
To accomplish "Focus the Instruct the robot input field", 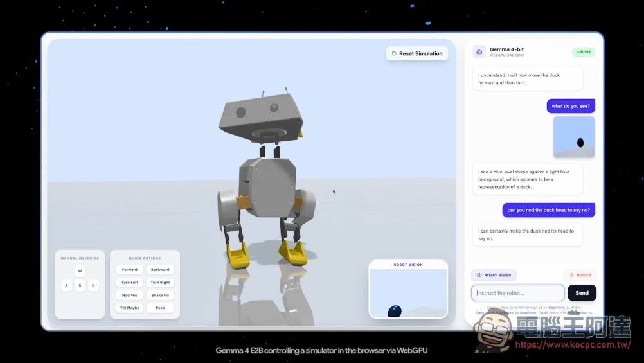I will point(518,293).
